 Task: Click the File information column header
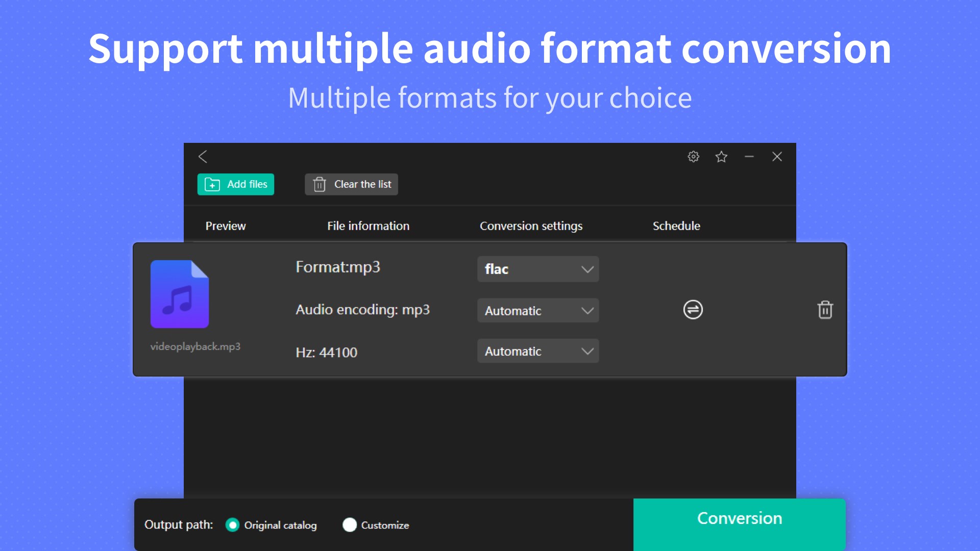click(368, 226)
